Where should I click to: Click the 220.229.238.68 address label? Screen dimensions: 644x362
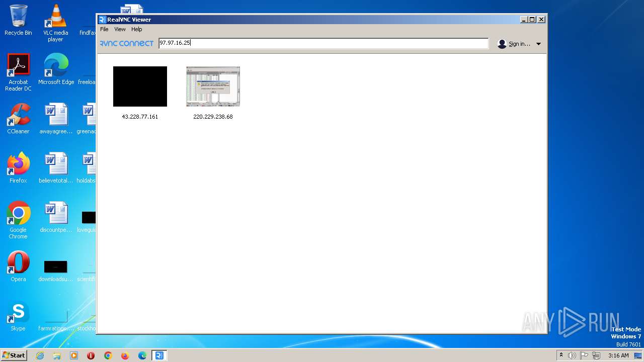point(213,117)
